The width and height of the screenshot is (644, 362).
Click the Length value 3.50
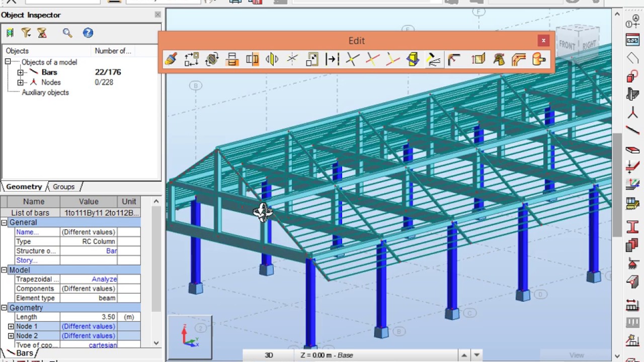tap(89, 317)
